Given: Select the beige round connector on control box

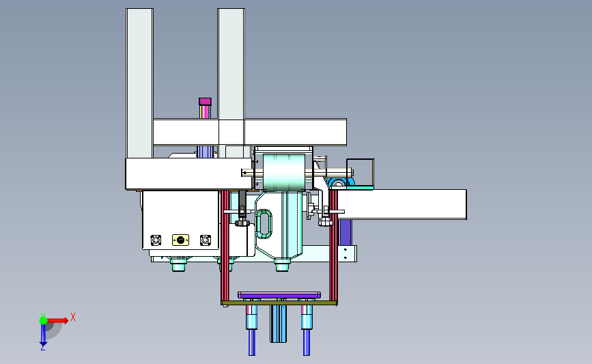Looking at the screenshot, I should tap(180, 240).
